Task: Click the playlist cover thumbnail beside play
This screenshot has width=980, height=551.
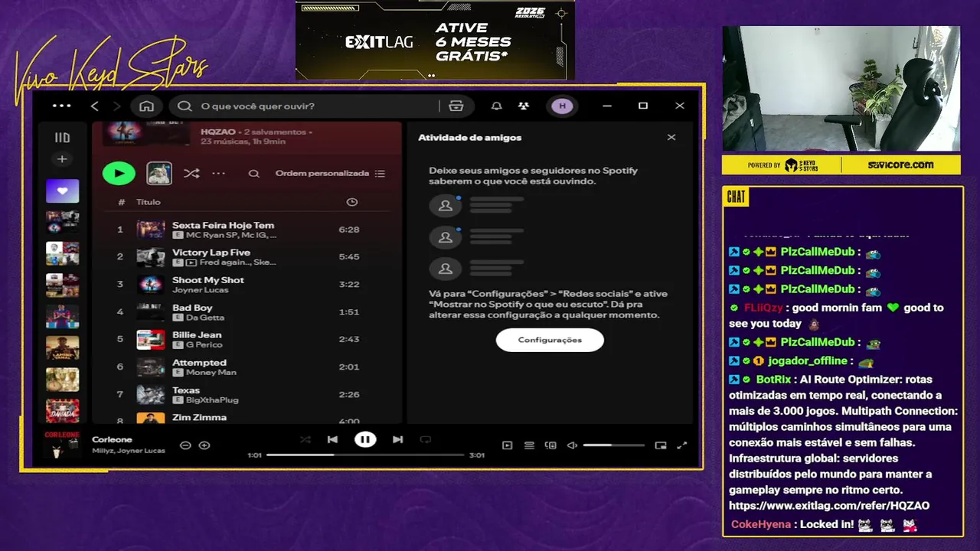Action: (159, 174)
